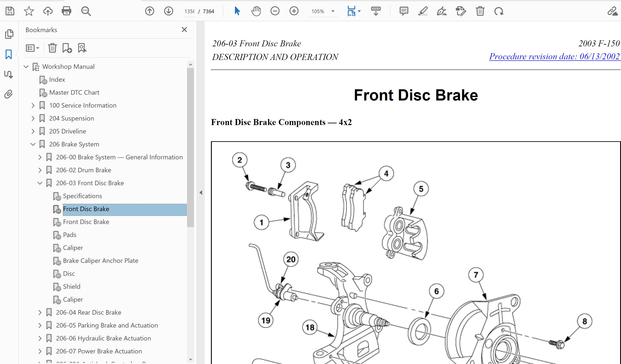Collapse the 206 Brake System bookmark
621x364 pixels.
pyautogui.click(x=33, y=144)
